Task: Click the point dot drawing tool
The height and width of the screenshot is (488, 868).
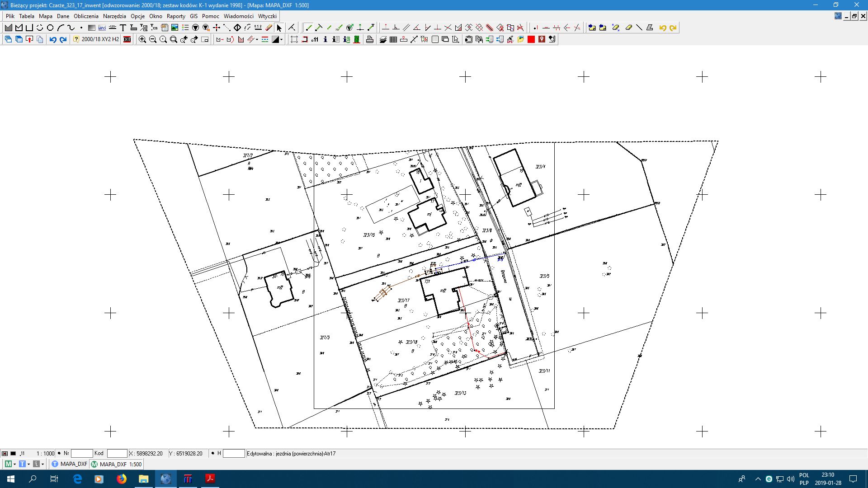Action: [x=81, y=28]
